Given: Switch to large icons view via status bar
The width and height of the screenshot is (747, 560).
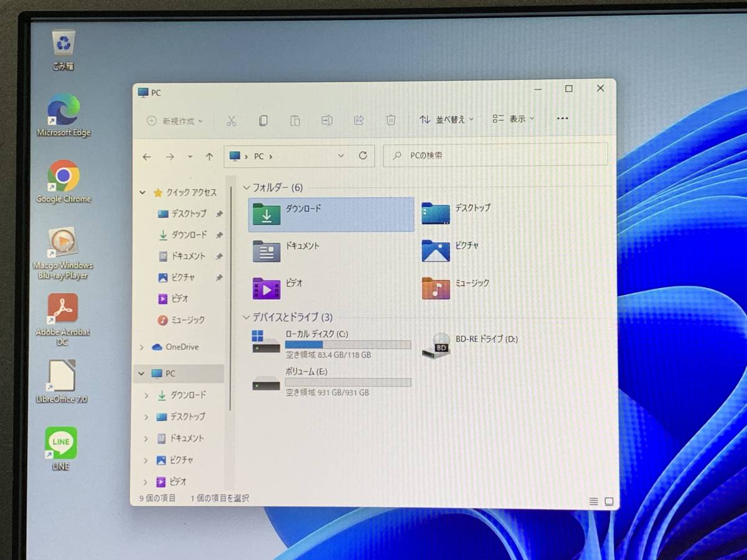Looking at the screenshot, I should tap(609, 502).
